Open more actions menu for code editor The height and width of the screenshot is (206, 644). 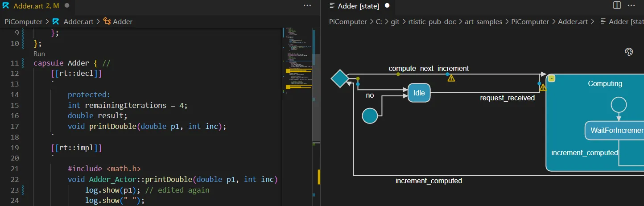307,6
